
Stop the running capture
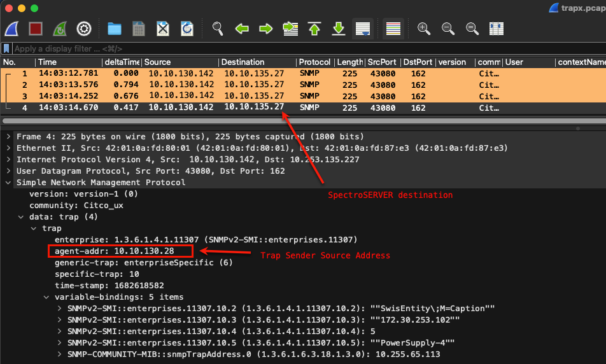coord(36,29)
